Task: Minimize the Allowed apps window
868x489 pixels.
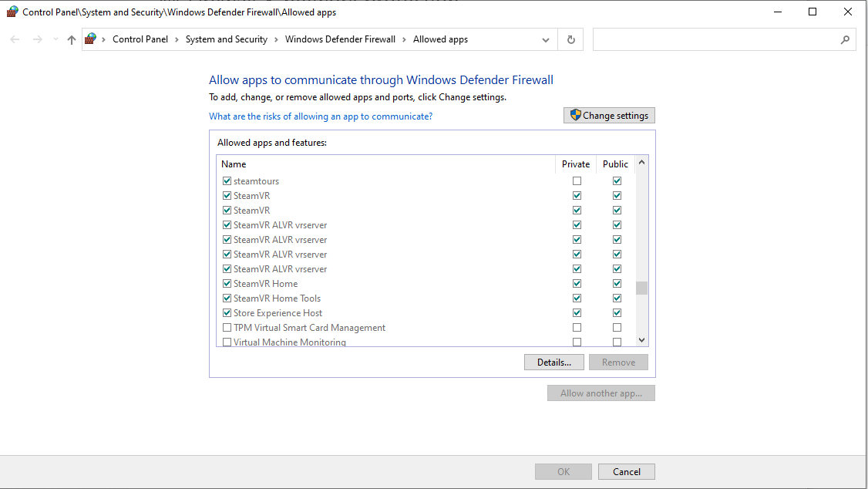Action: [778, 12]
